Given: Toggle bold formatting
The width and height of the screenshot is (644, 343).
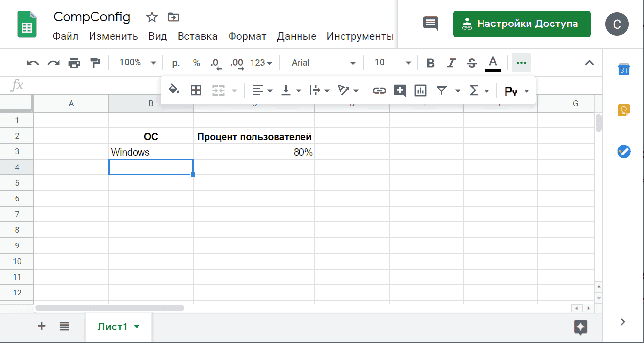Looking at the screenshot, I should 430,62.
